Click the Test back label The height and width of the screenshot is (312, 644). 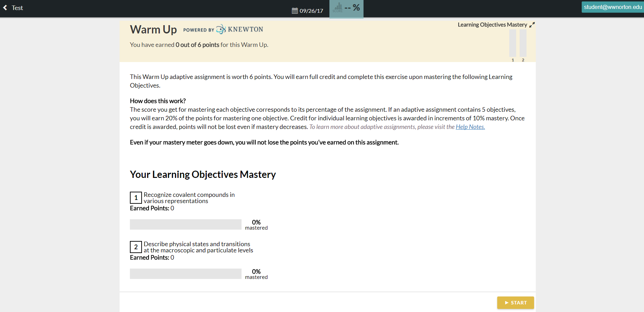click(x=17, y=8)
